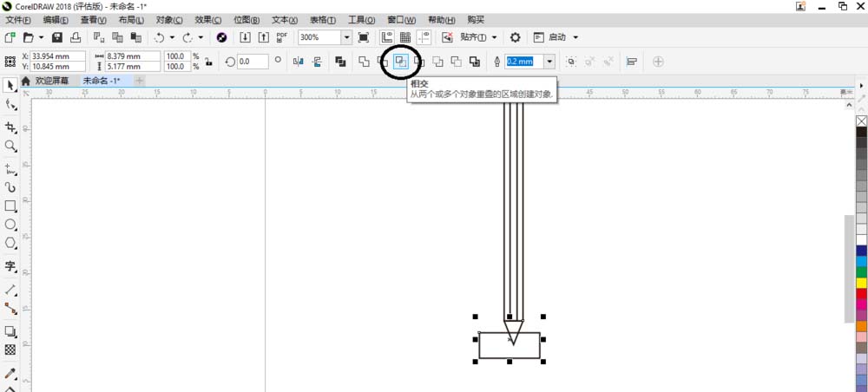Select the Pick tool in the toolbox
The image size is (868, 392).
pyautogui.click(x=10, y=85)
